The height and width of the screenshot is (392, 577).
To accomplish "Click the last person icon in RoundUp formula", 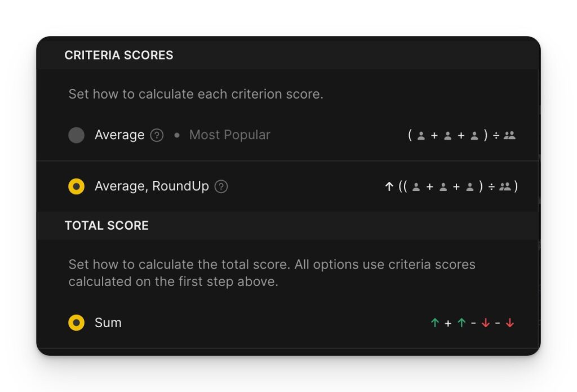I will (x=470, y=187).
